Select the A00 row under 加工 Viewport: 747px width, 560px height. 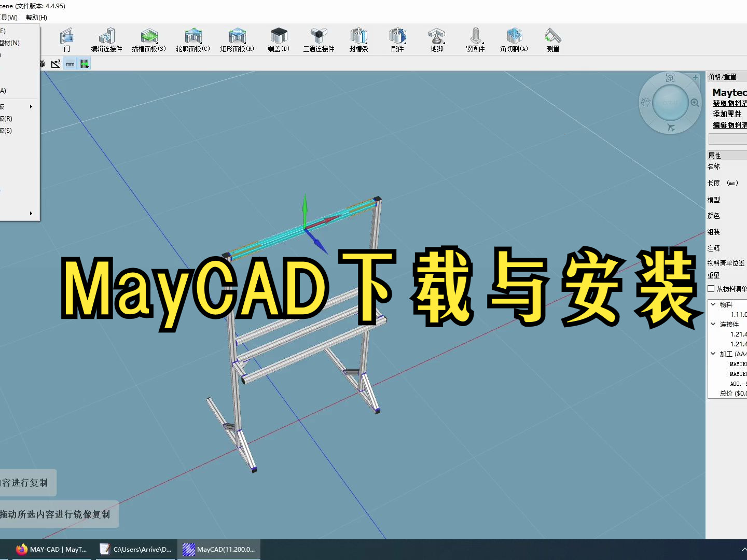pyautogui.click(x=738, y=384)
